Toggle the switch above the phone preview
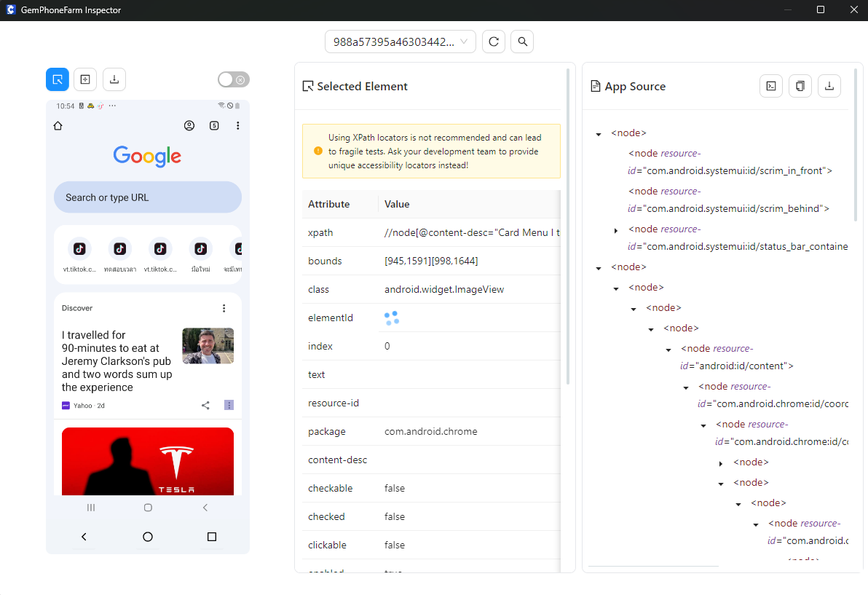This screenshot has width=868, height=595. pos(234,79)
